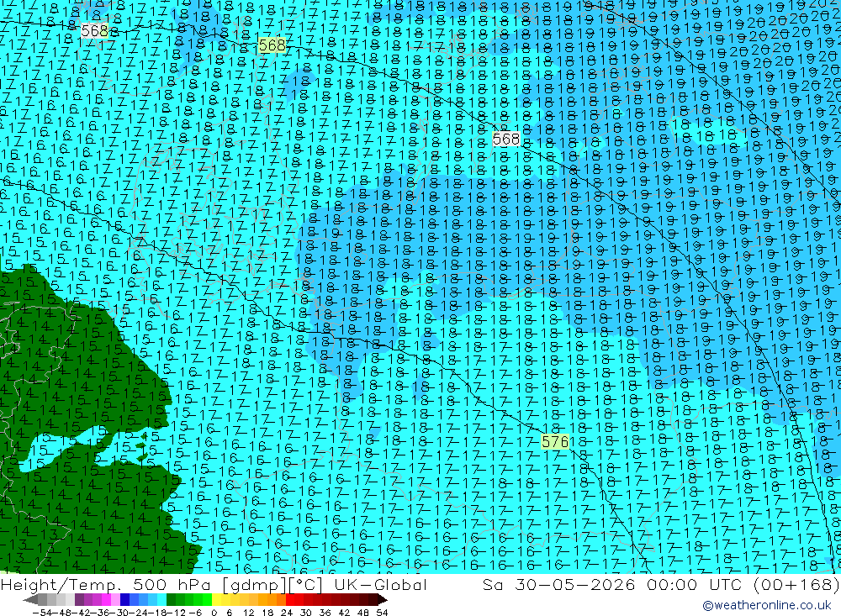Screen dimensions: 841x616
Task: Click the white 568 contour label at top-left
Action: coord(94,31)
